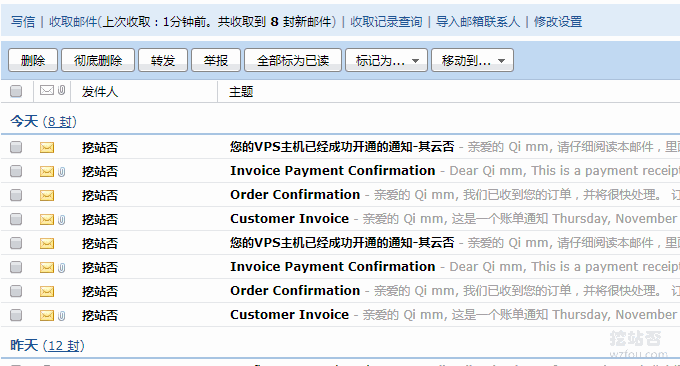Sort by attachment paperclip icon in header
Viewport: 680px width, 366px height.
pos(62,90)
